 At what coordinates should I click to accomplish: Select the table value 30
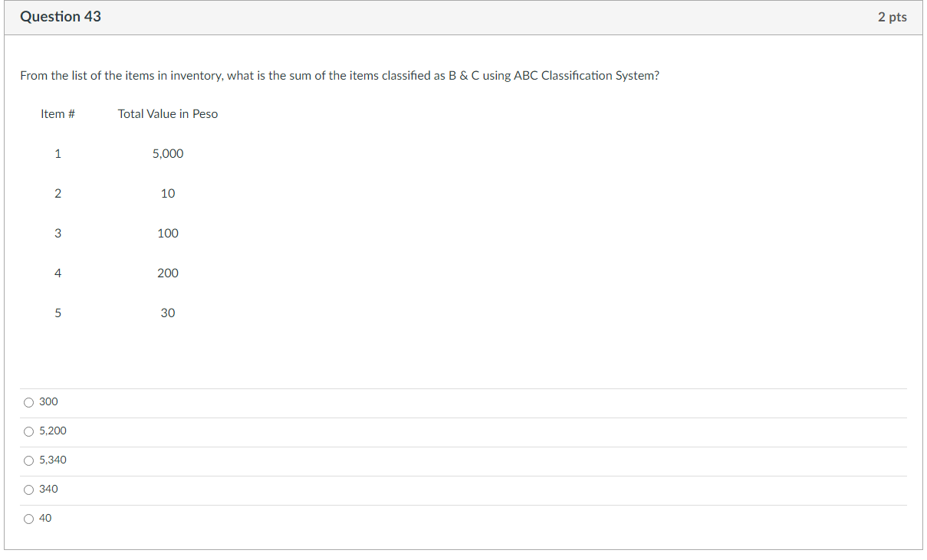169,313
